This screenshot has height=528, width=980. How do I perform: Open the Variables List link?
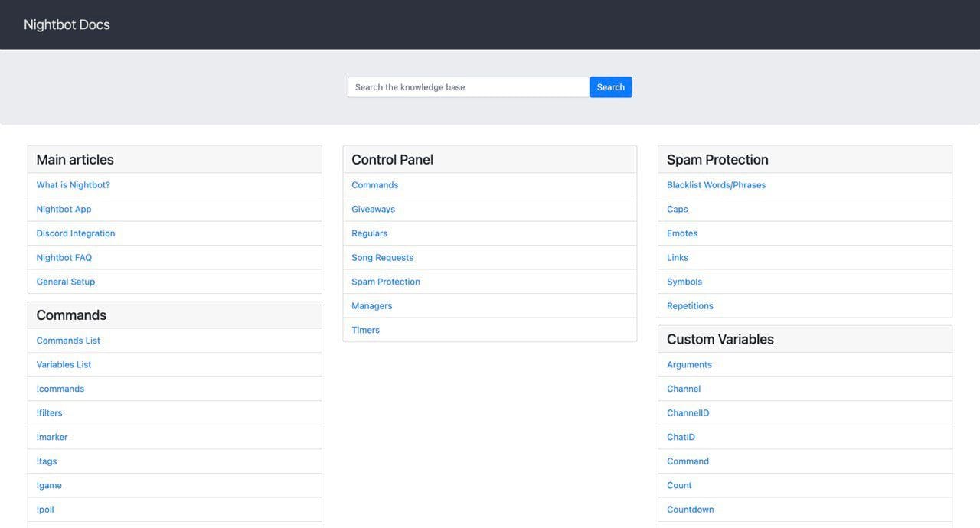tap(64, 365)
